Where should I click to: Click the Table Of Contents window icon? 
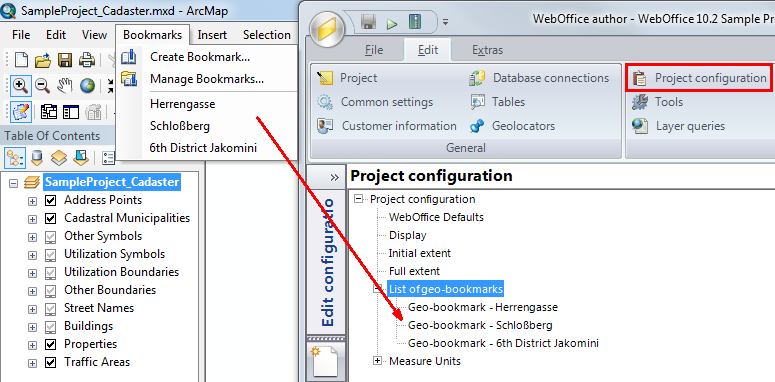(71, 112)
